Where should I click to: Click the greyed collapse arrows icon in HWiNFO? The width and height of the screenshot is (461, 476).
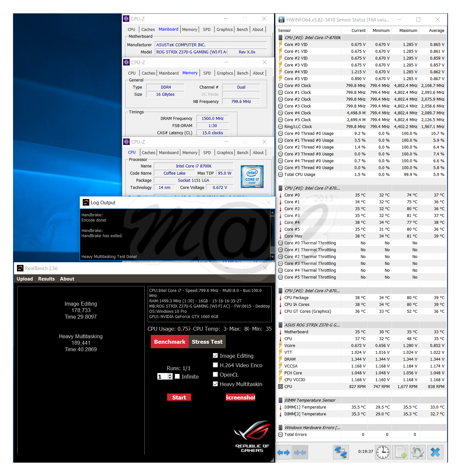[300, 452]
